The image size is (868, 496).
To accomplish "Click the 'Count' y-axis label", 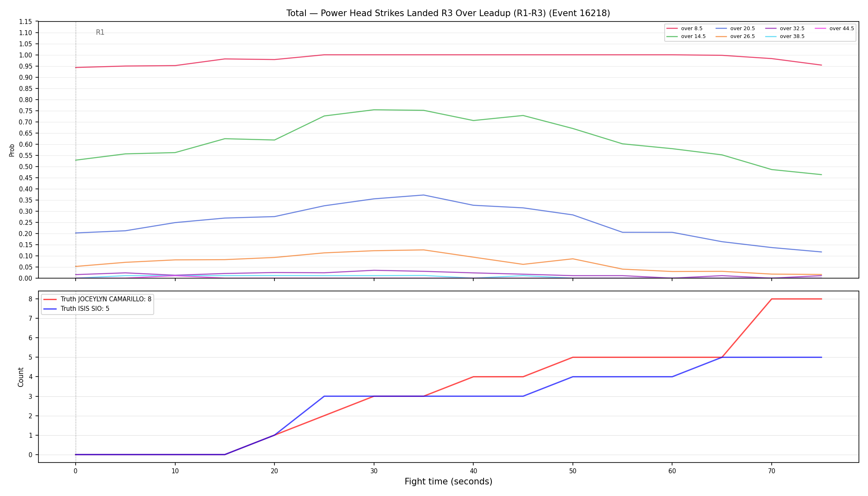I will click(21, 377).
